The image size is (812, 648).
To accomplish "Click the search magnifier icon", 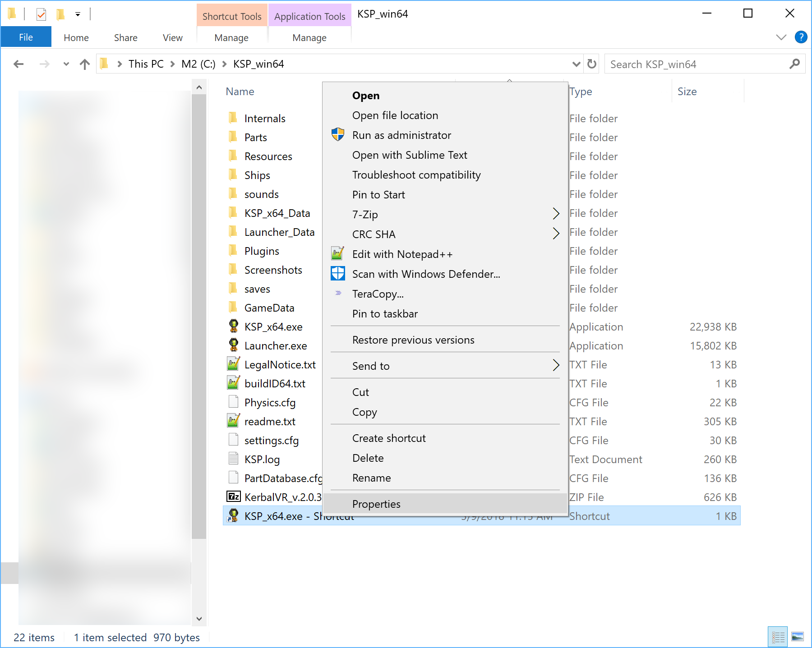I will point(795,64).
